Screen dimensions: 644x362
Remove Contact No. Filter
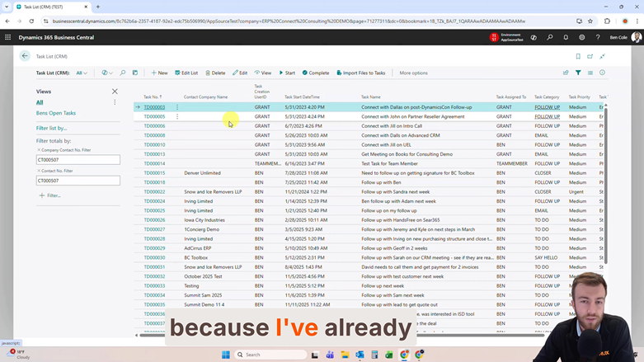(x=39, y=171)
